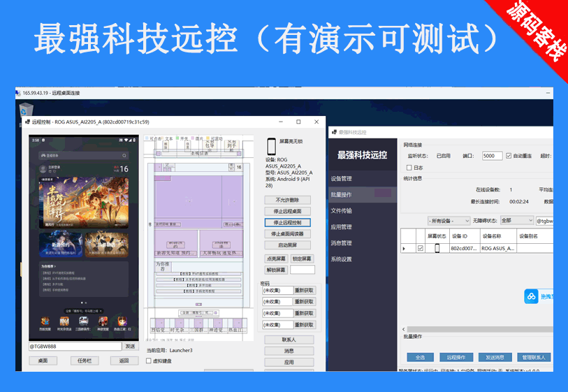
Task: Expand the device row arrow indicator
Action: point(404,248)
